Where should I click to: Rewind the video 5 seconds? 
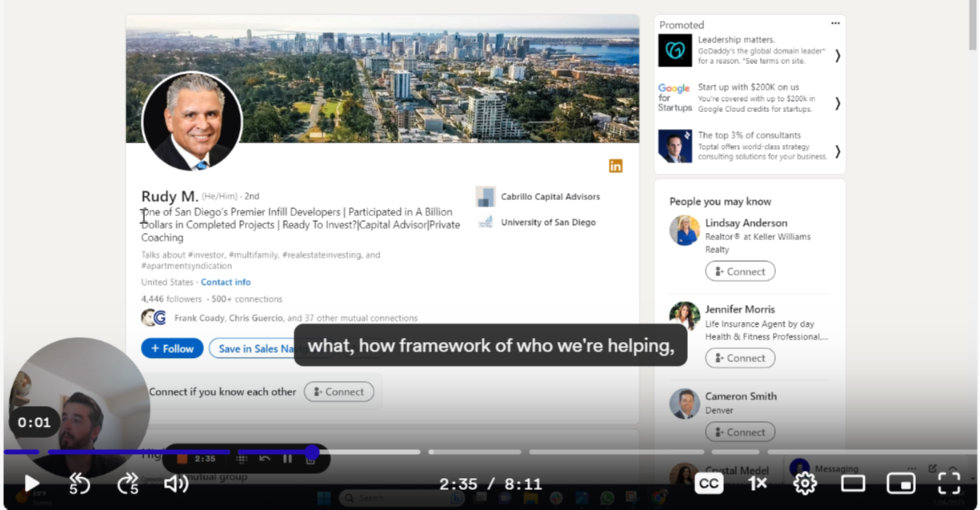78,484
